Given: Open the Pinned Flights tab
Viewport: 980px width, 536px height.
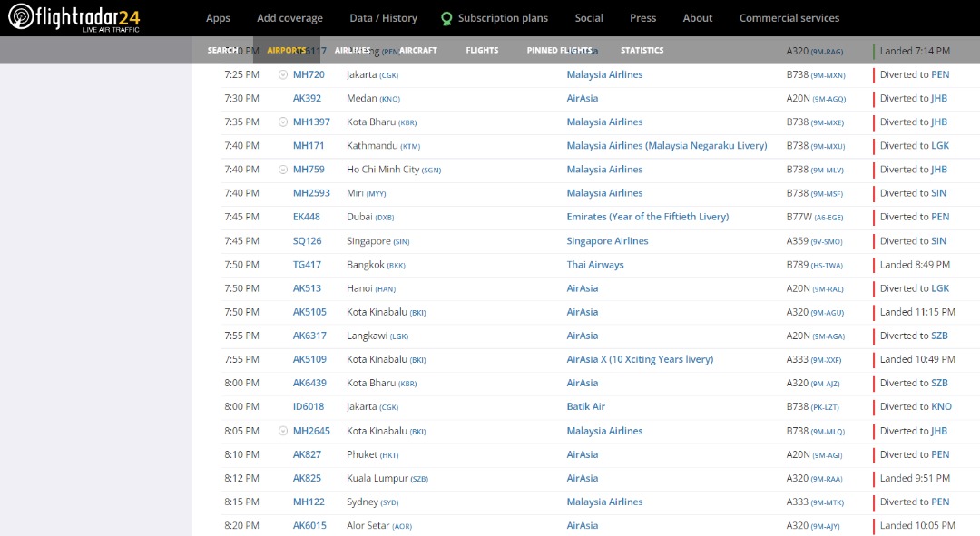Looking at the screenshot, I should (559, 50).
